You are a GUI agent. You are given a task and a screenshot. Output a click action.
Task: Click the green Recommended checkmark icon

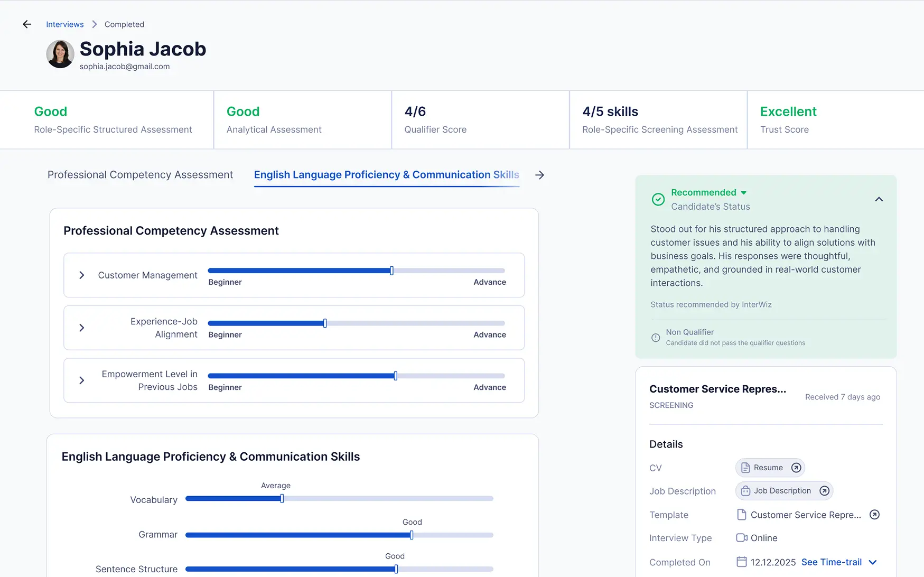[658, 199]
